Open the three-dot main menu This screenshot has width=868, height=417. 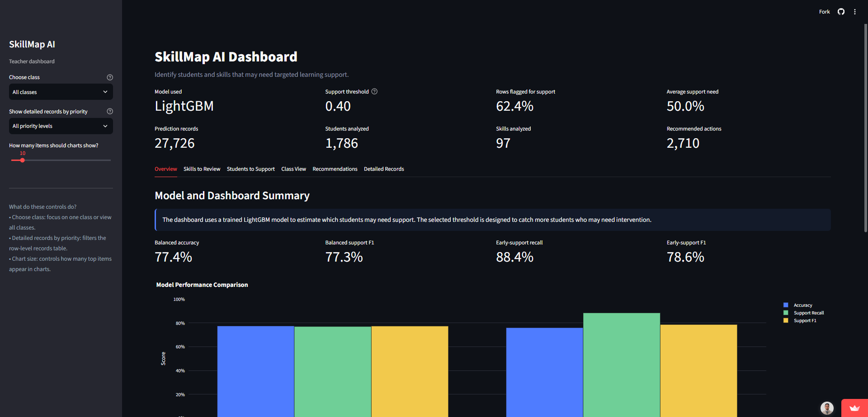855,12
